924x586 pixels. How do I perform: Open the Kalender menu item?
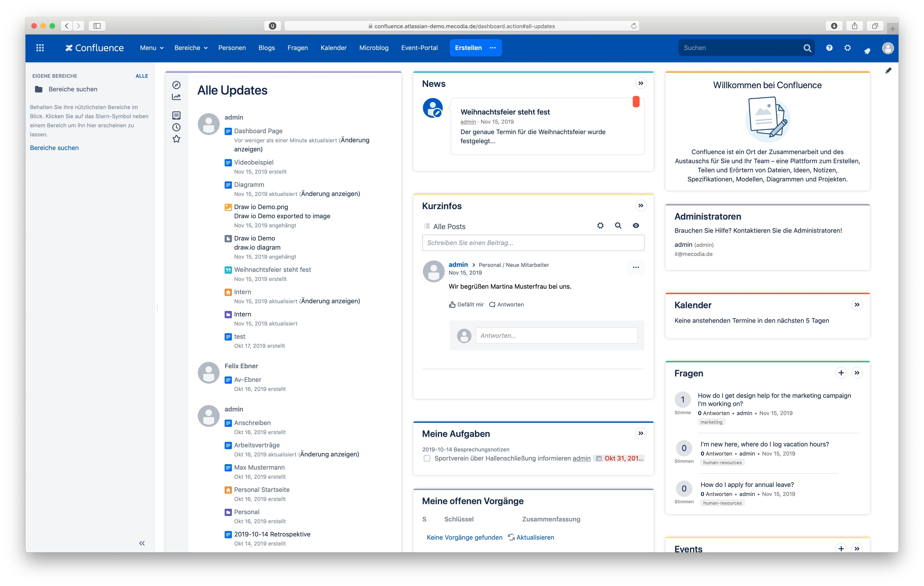(333, 48)
